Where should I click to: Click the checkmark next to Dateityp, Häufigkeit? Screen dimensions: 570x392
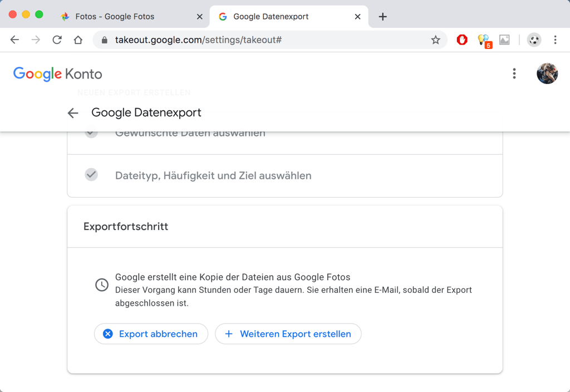[x=91, y=175]
